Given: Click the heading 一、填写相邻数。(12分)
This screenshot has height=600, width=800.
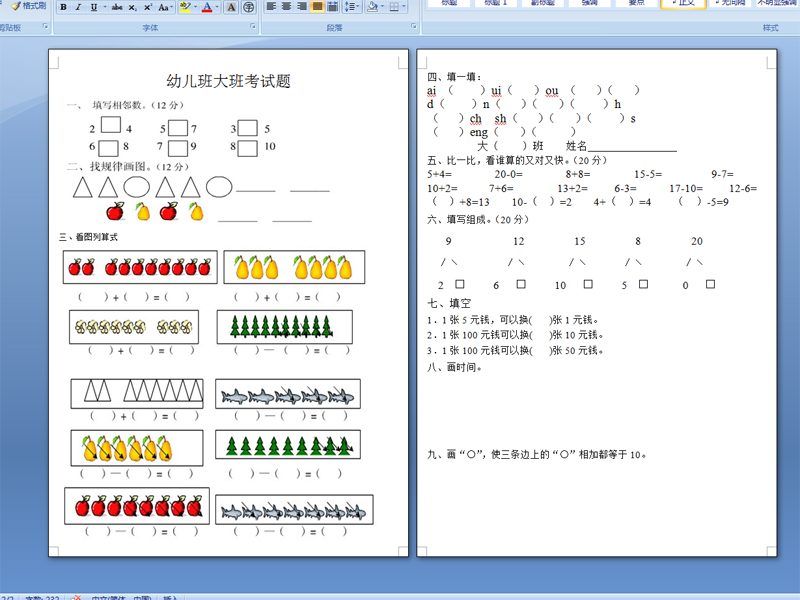Looking at the screenshot, I should pyautogui.click(x=125, y=105).
